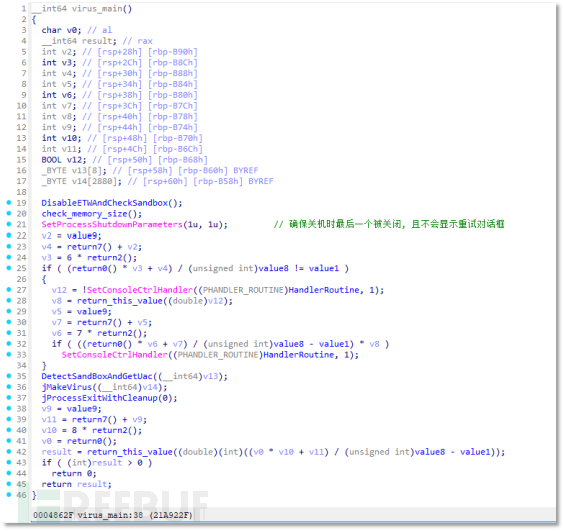Click the DetectSandBoxAndGetUac call

97,376
